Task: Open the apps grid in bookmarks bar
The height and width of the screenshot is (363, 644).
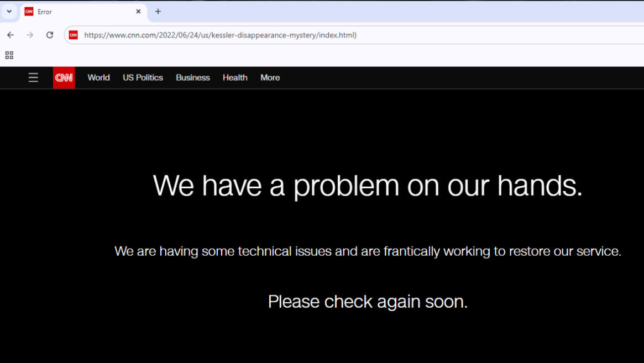Action: pyautogui.click(x=9, y=55)
